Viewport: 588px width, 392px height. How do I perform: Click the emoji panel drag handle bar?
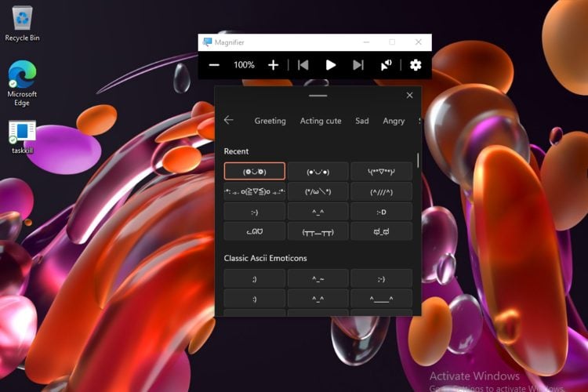pos(318,96)
